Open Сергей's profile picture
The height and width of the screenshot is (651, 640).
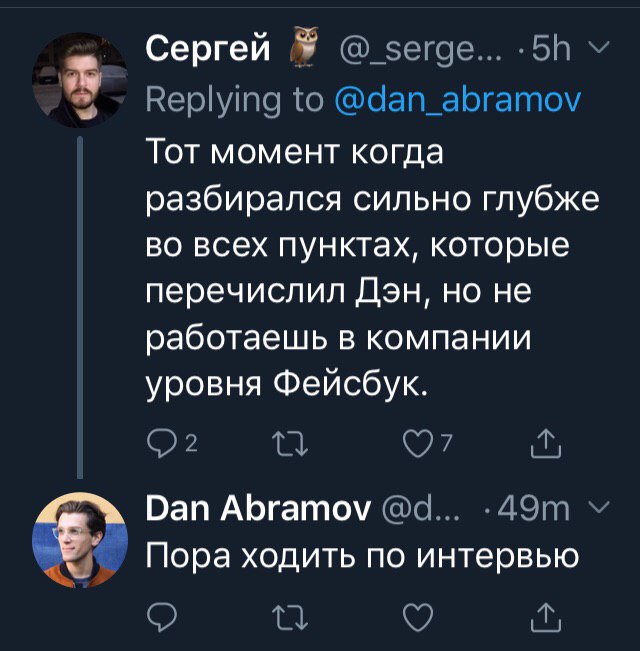pos(79,80)
